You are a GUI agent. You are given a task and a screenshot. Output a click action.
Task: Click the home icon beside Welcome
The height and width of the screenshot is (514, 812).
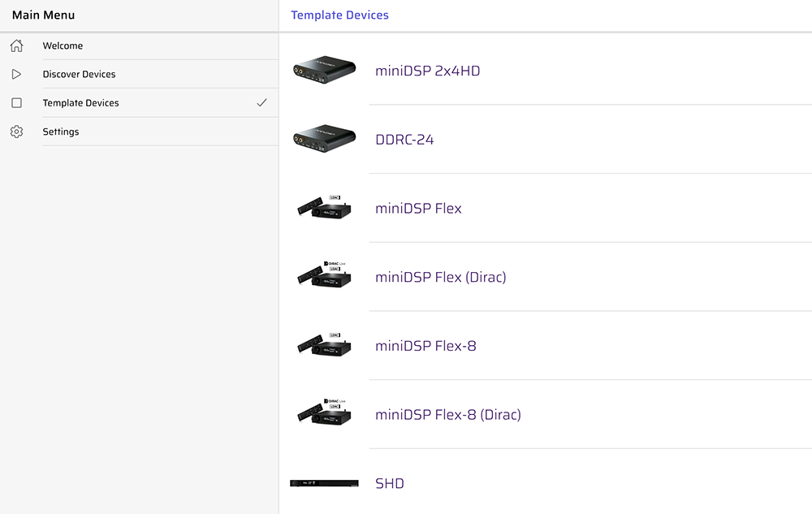click(x=16, y=45)
